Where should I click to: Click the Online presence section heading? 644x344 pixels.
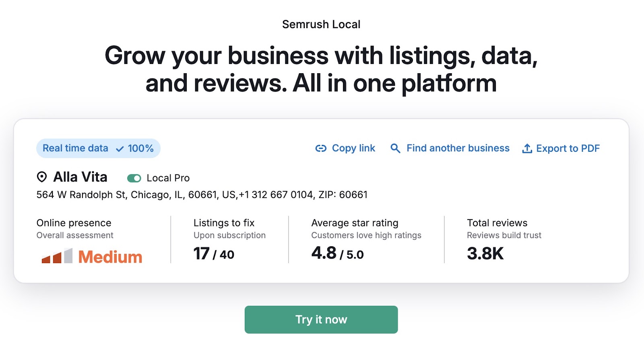[x=74, y=223]
